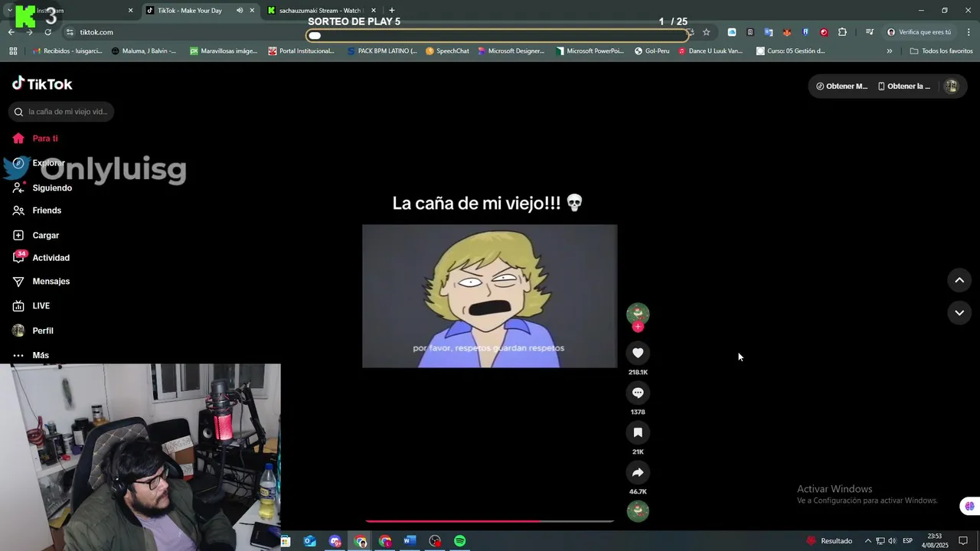Open the Windows notification center
Viewport: 980px width, 551px height.
[963, 541]
